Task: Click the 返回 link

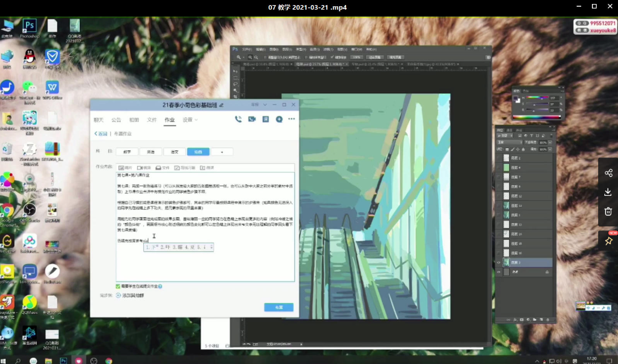Action: pyautogui.click(x=101, y=134)
